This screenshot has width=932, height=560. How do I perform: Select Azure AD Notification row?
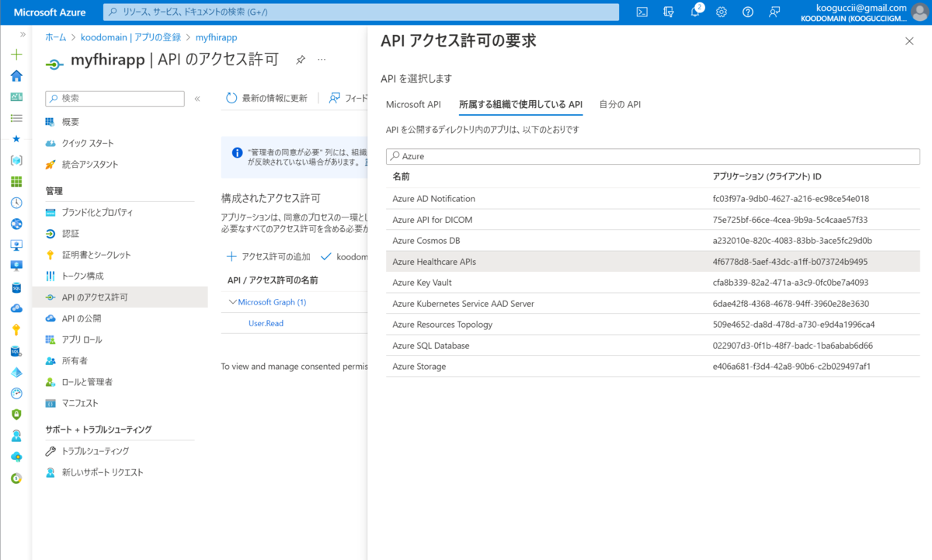point(652,199)
